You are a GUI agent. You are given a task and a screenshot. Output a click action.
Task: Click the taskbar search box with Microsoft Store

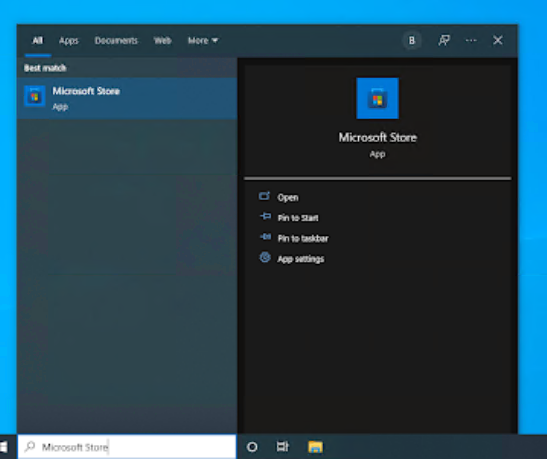127,447
